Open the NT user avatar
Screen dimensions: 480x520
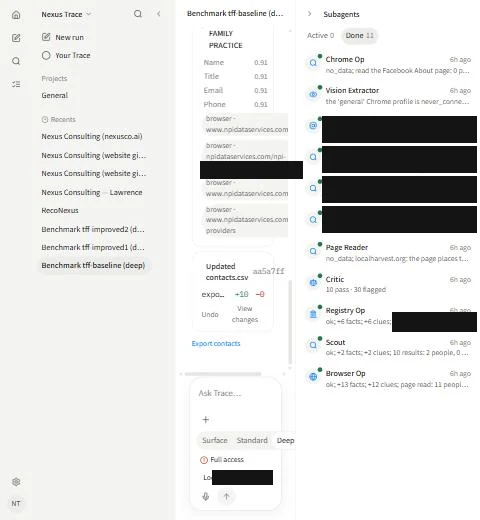[x=16, y=503]
